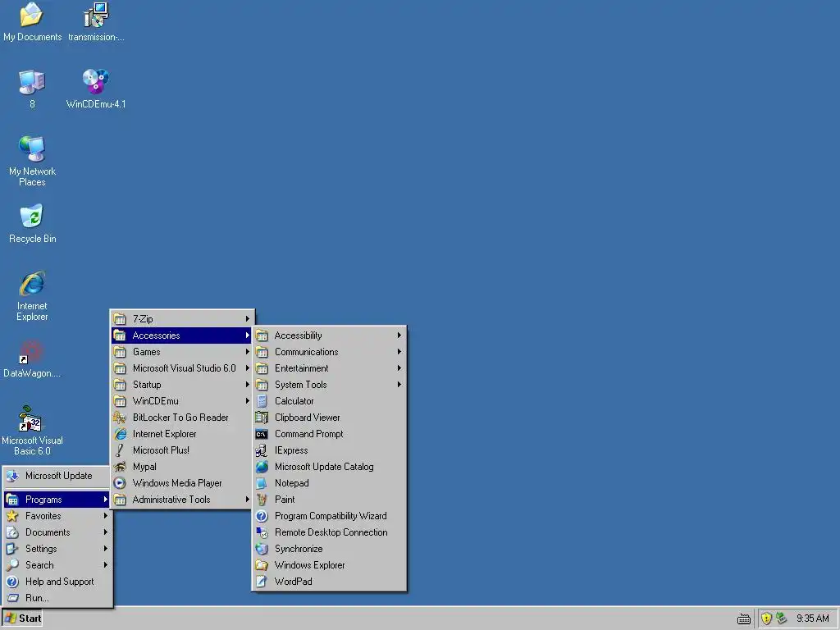840x630 pixels.
Task: Select My Network Places desktop icon
Action: click(32, 161)
